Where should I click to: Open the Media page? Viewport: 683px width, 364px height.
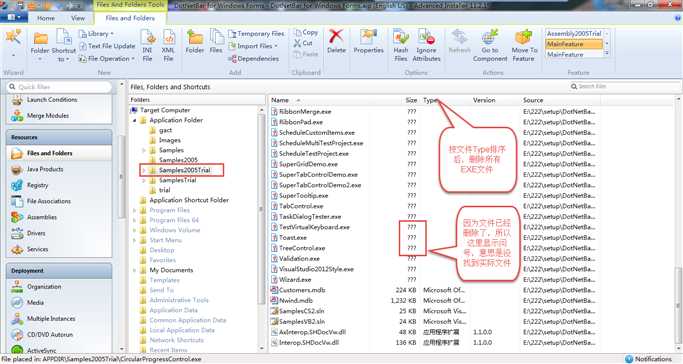[35, 303]
